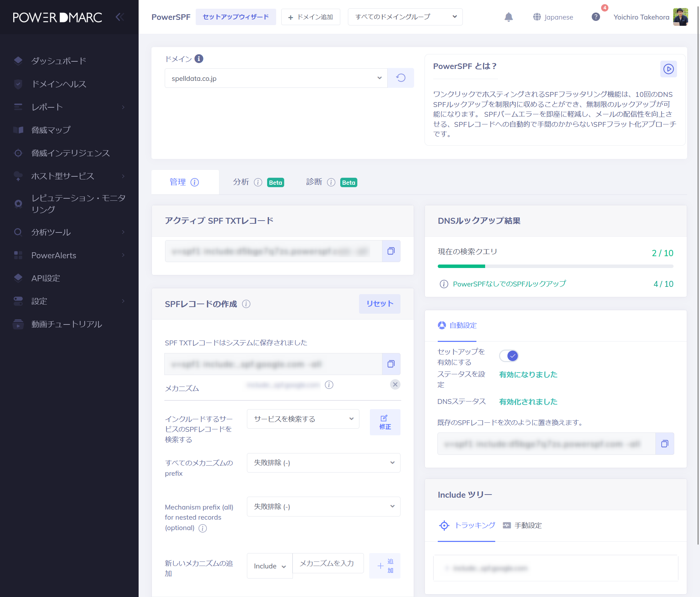Play the PowerSPF とは？ intro video
Image resolution: width=700 pixels, height=597 pixels.
coord(668,69)
